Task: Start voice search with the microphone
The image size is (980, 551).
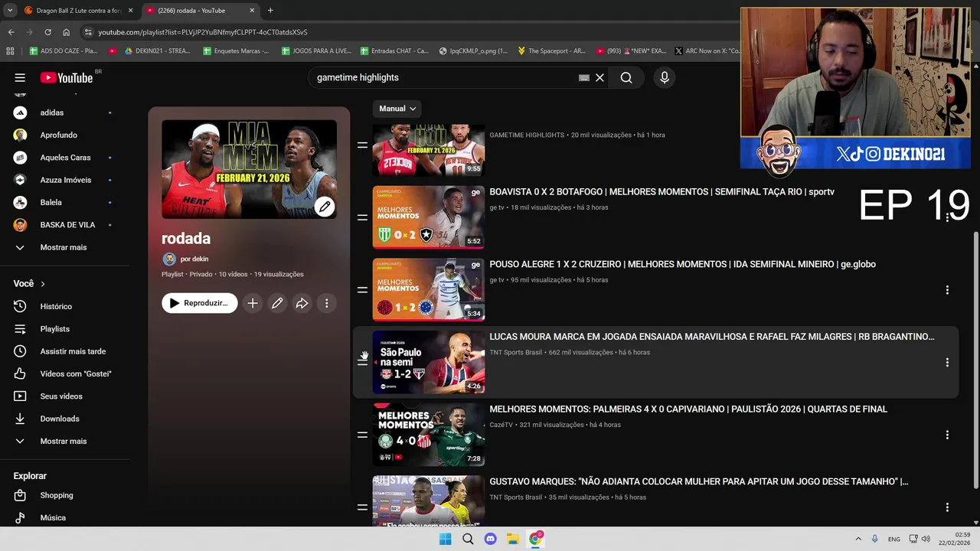Action: 665,77
